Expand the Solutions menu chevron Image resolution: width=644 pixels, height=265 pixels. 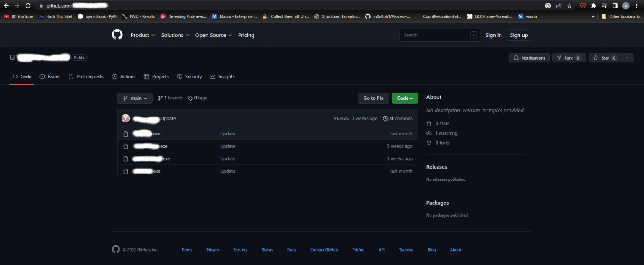click(x=187, y=35)
